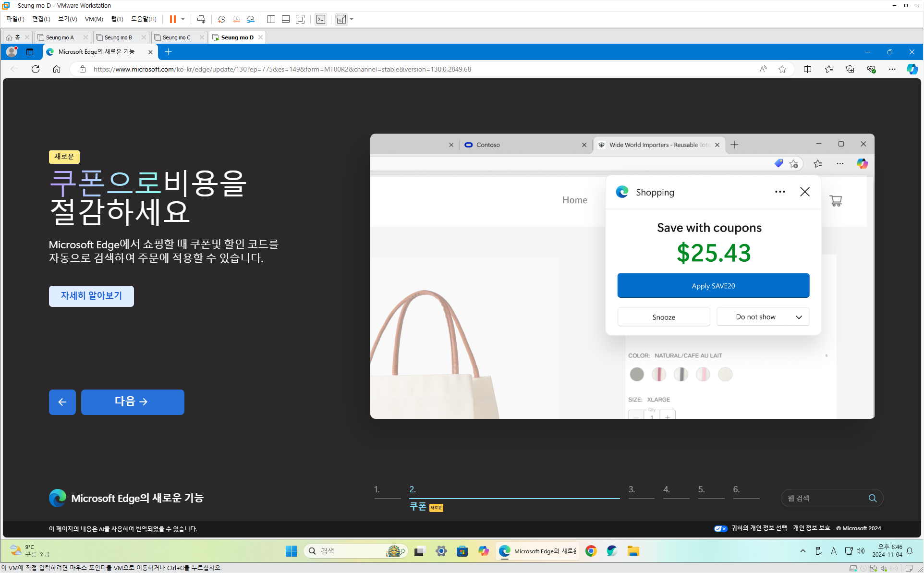Show hidden system tray icons chevron
Screen dimensions: 924x573
click(803, 551)
